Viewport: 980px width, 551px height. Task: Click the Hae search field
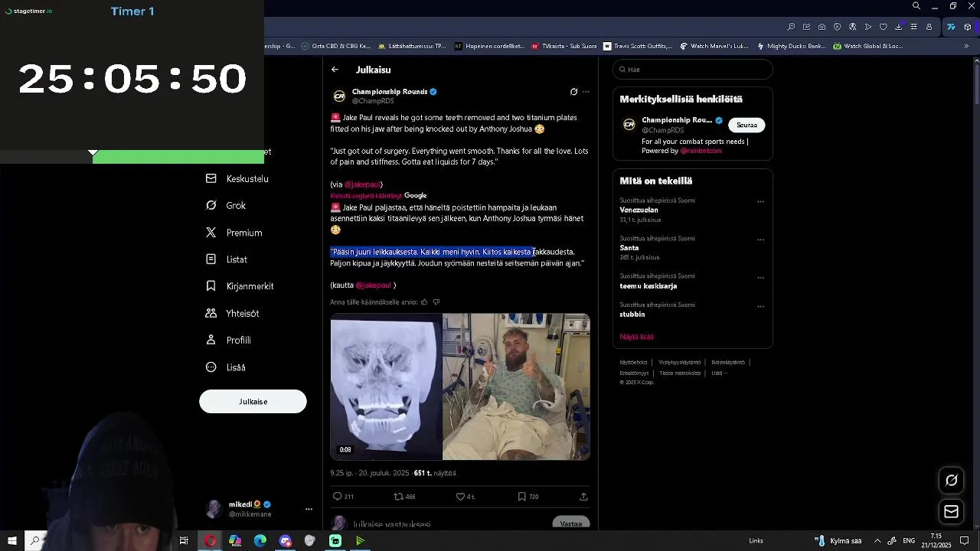point(693,70)
